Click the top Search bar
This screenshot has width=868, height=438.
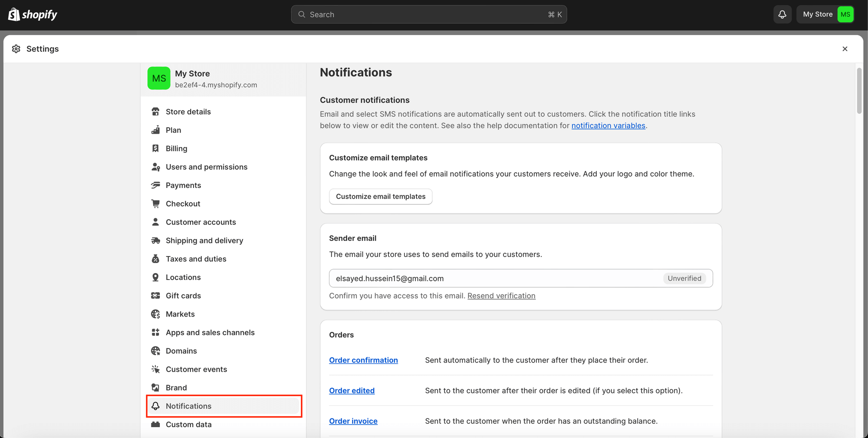428,14
